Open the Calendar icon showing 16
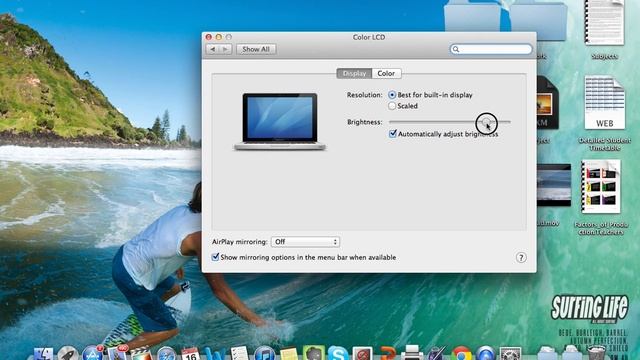The width and height of the screenshot is (640, 360). point(191,354)
